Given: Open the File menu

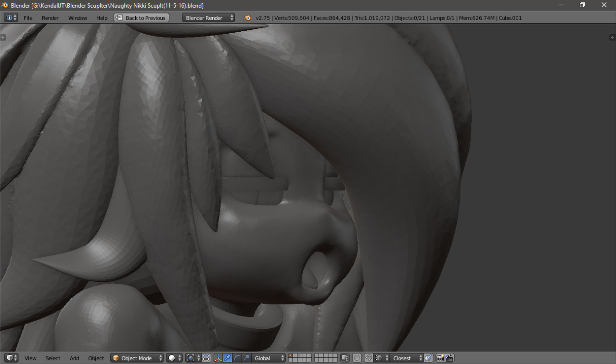Looking at the screenshot, I should pos(28,18).
